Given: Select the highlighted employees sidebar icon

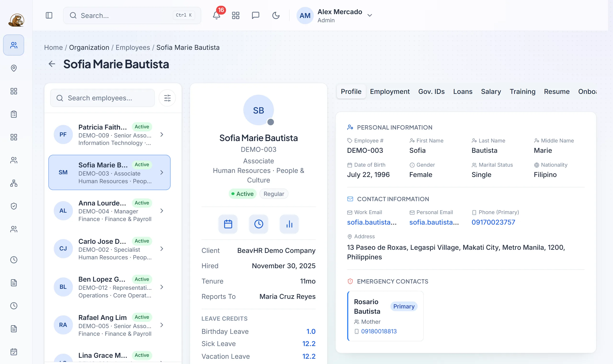Looking at the screenshot, I should (14, 45).
